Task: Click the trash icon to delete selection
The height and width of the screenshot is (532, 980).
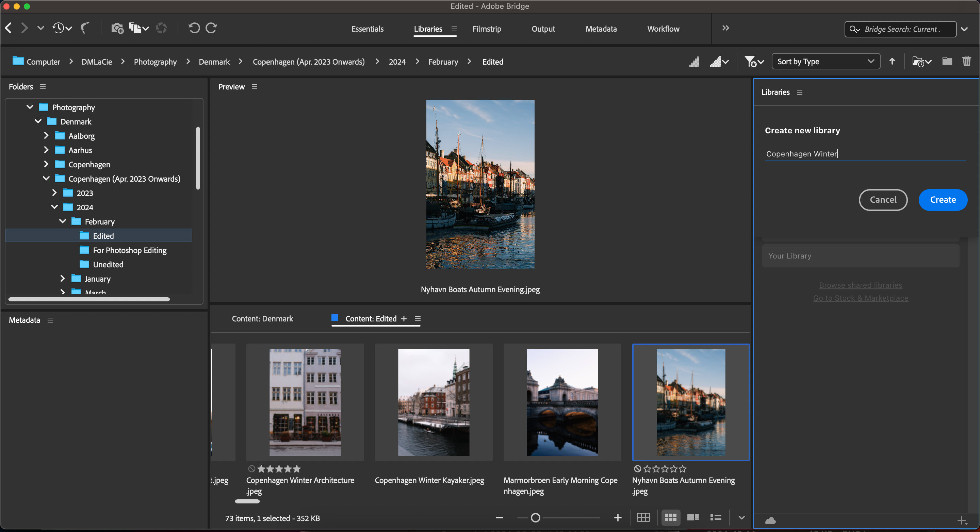Action: click(967, 61)
